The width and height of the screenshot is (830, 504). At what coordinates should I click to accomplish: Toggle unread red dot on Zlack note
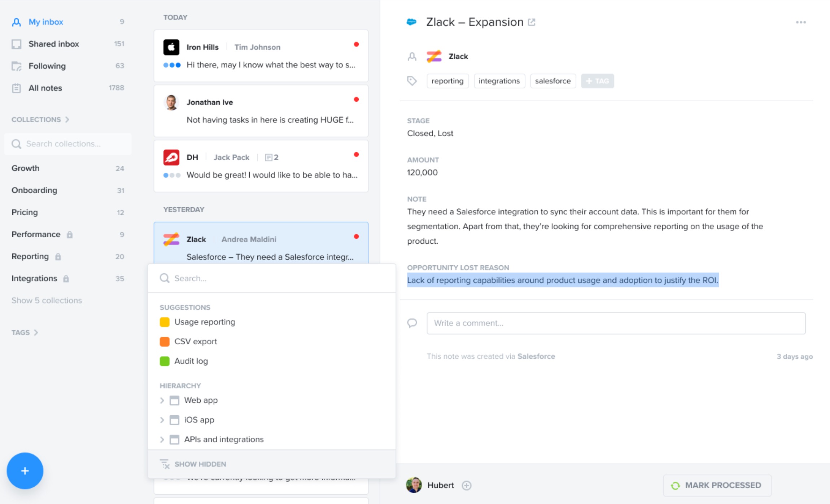(x=357, y=237)
